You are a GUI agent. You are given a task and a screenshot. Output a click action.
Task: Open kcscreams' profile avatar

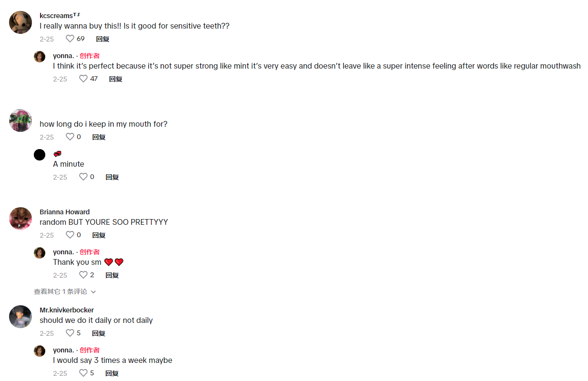20,22
